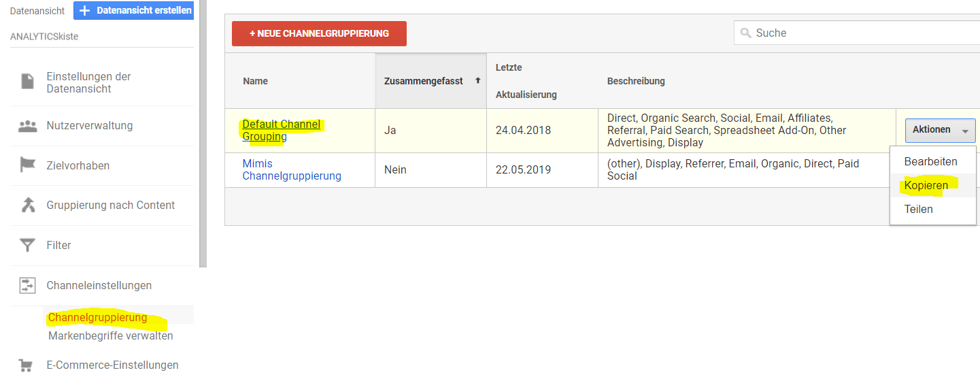Click Datenansicht erstellen button
Image resolution: width=980 pixels, height=379 pixels.
[x=134, y=11]
